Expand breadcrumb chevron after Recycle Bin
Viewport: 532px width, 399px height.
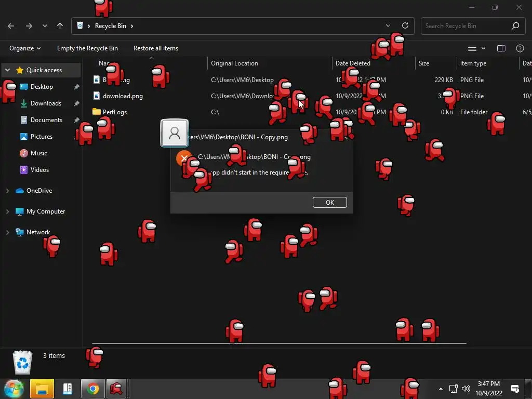pyautogui.click(x=132, y=26)
